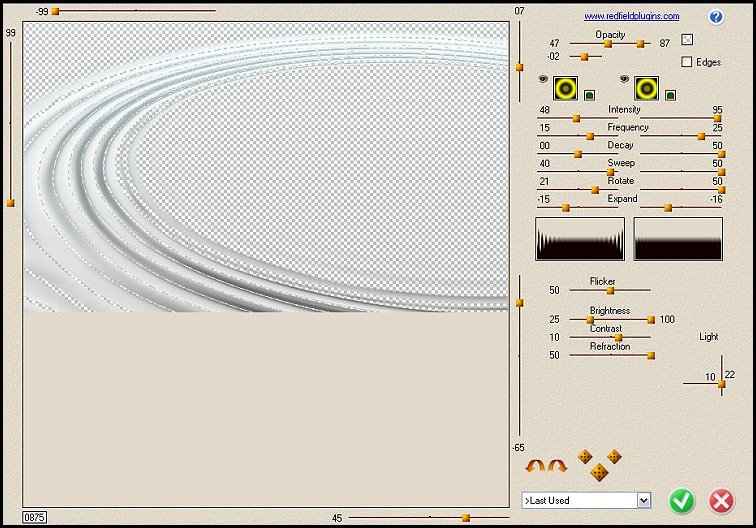Click the Flicker slider handle

[x=610, y=290]
